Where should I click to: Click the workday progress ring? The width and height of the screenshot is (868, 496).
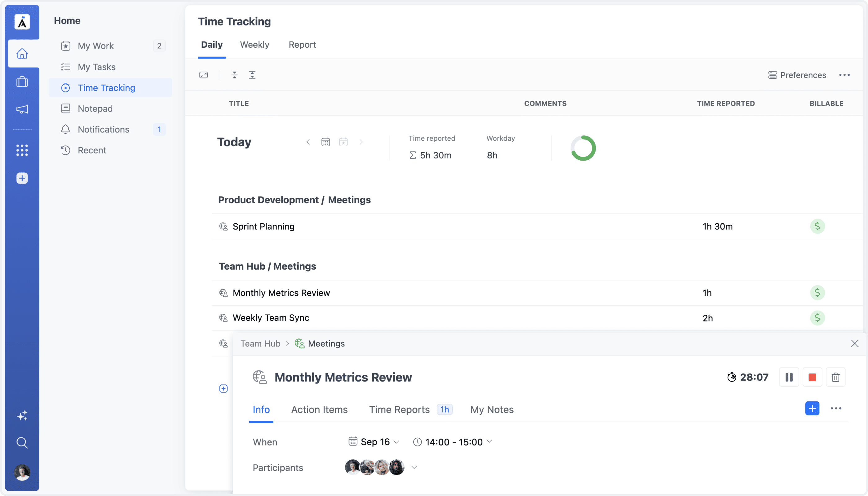click(x=583, y=148)
